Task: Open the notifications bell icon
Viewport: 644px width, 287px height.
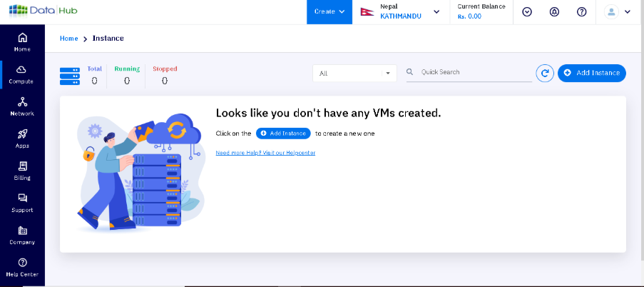Action: click(x=554, y=11)
